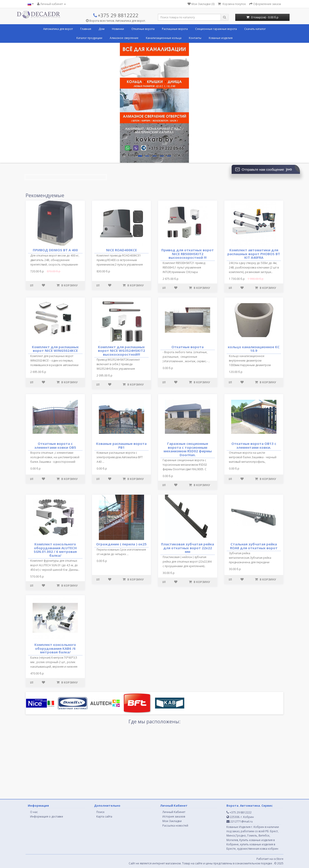This screenshot has height=868, width=309.
Task: Add NICE ROAD400KCE в корзину
Action: (133, 285)
